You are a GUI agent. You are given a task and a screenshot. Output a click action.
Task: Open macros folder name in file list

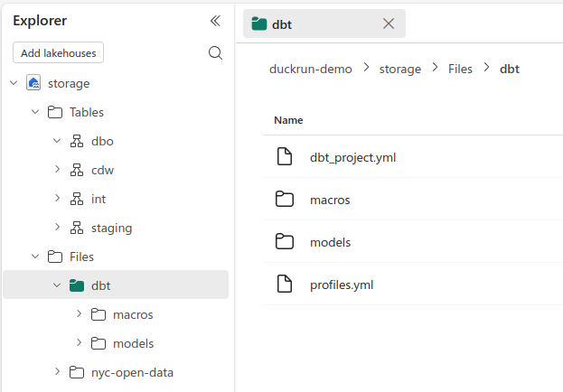pyautogui.click(x=330, y=200)
